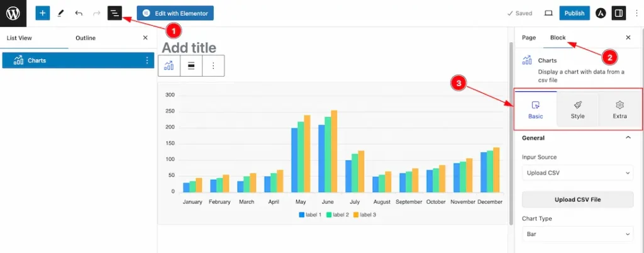The height and width of the screenshot is (253, 644).
Task: Open options for Charts in List View
Action: (x=147, y=60)
